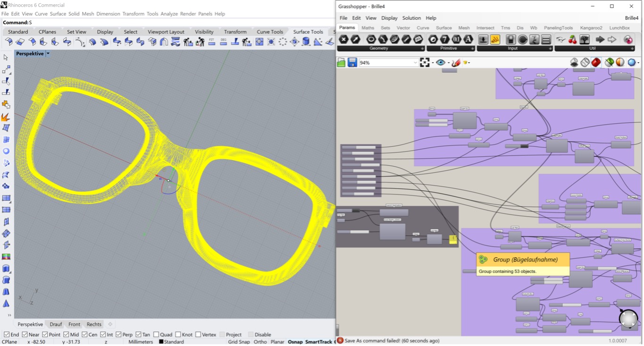Select the solid black arrow Util icon

tap(600, 39)
